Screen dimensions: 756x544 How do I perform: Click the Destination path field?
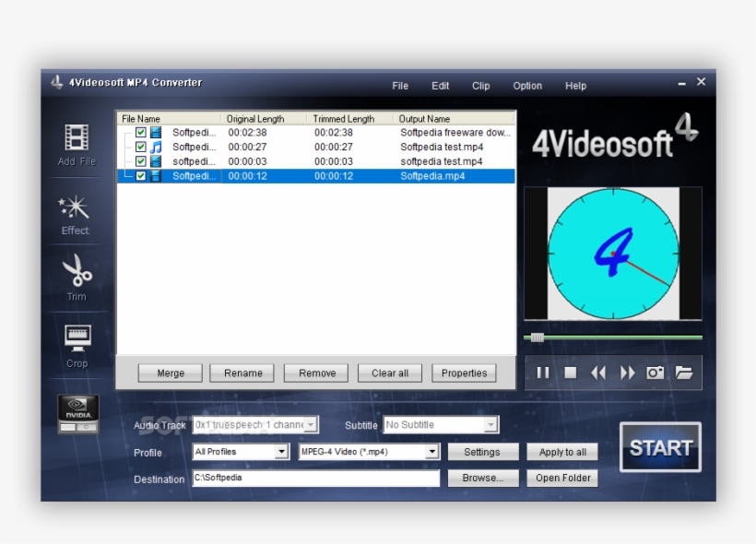(316, 478)
